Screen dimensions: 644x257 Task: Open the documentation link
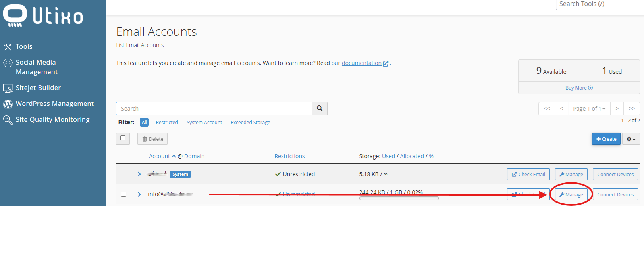[362, 63]
